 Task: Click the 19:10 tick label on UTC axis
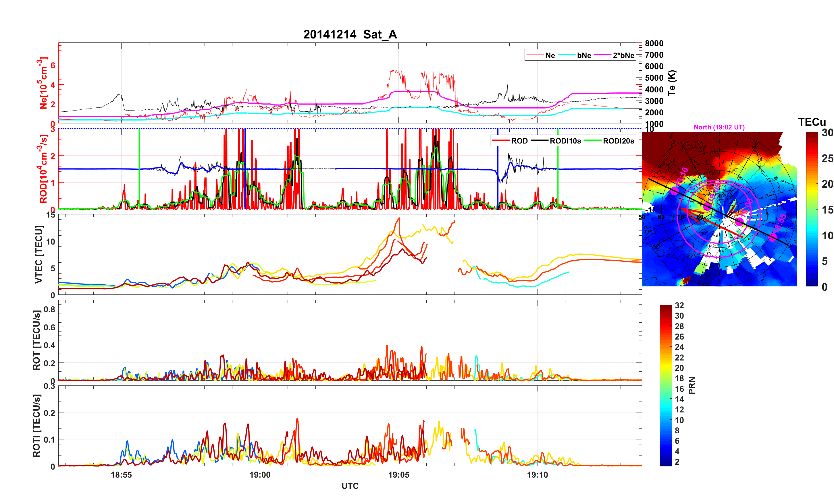537,474
